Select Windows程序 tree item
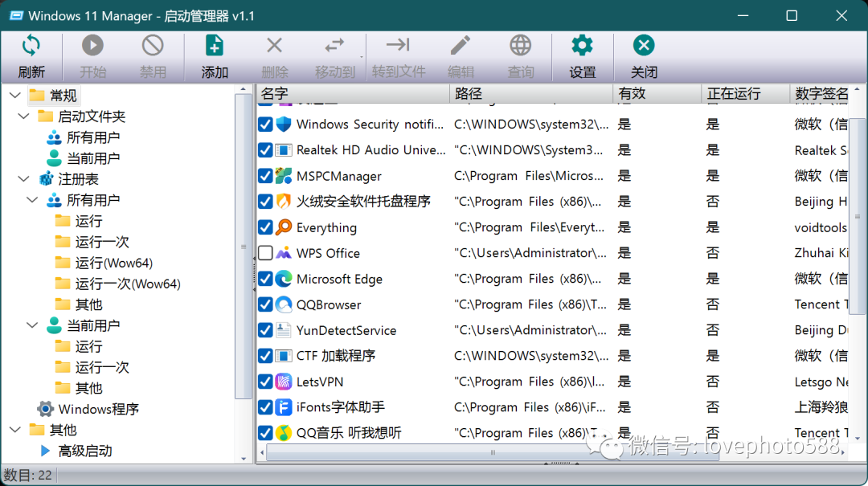868x486 pixels. tap(99, 409)
